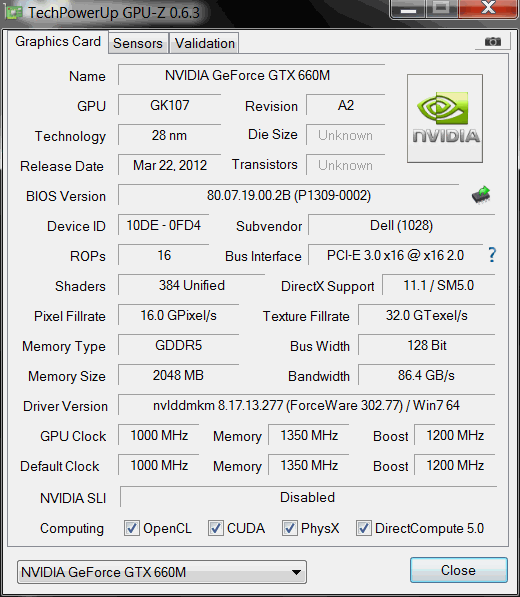Click the Name field showing GTX 660M
The height and width of the screenshot is (597, 520).
pyautogui.click(x=251, y=75)
